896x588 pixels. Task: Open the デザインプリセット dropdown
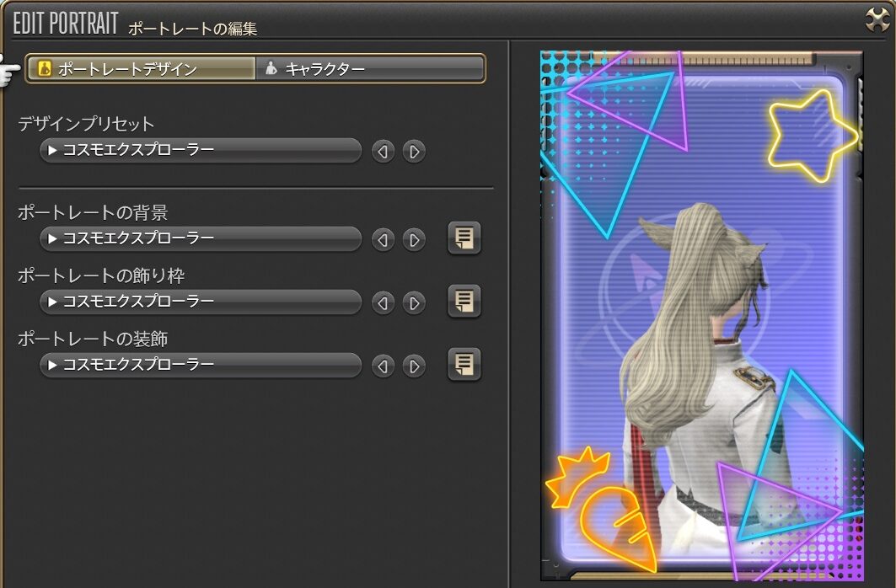[201, 151]
